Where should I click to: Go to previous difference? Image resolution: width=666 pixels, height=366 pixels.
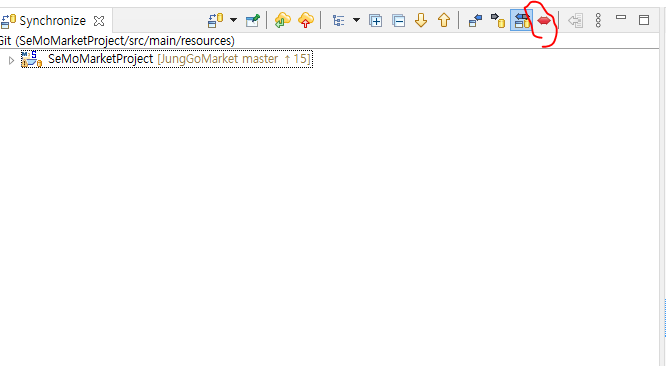(x=444, y=20)
